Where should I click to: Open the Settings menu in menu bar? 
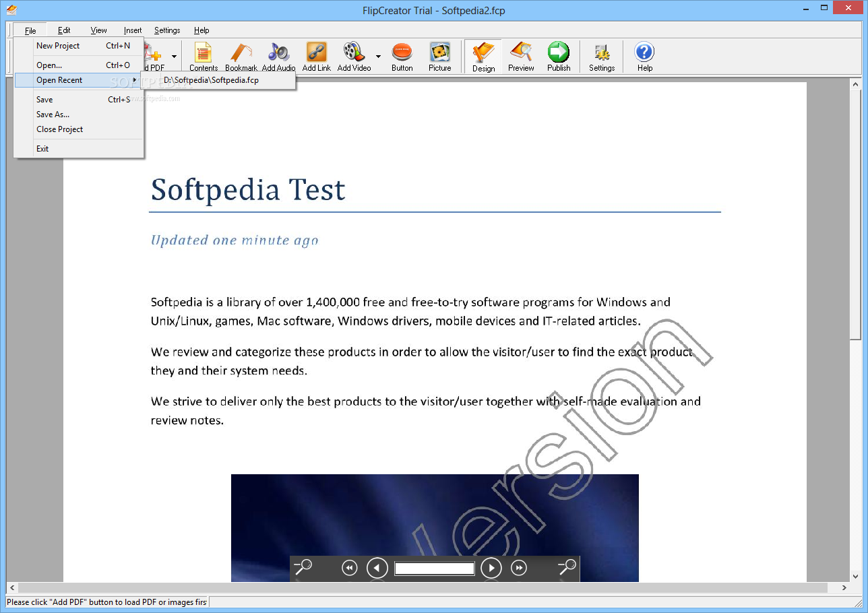[167, 30]
